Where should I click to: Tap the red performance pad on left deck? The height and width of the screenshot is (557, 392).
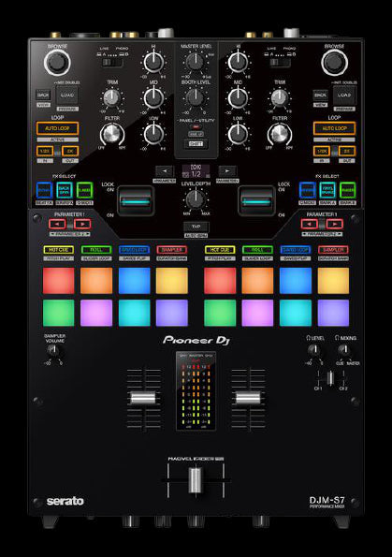coord(59,281)
